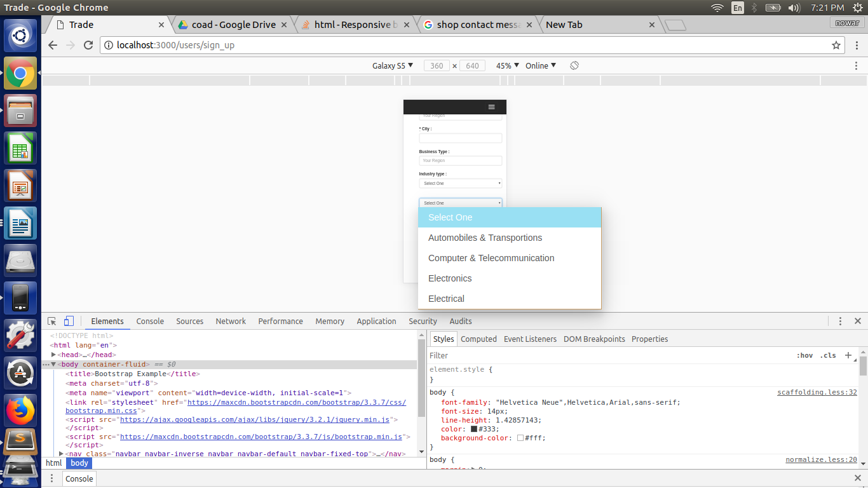
Task: Pick the highlighted Select One option
Action: [510, 217]
